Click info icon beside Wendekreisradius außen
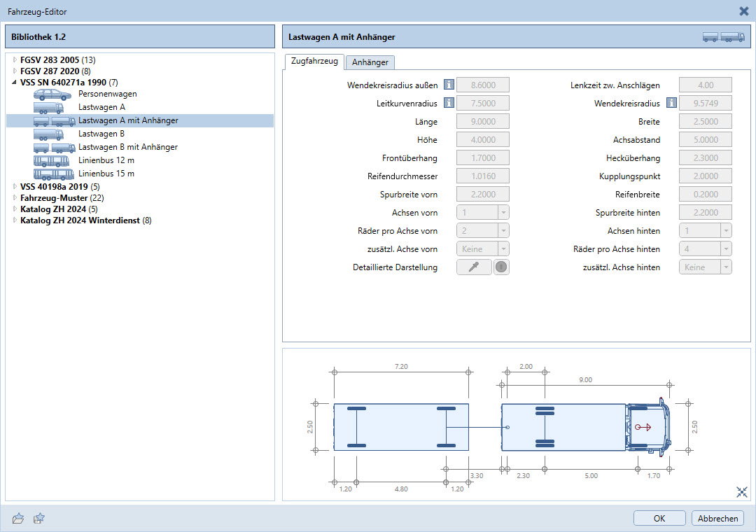Screen dimensions: 756x532 (x=449, y=85)
